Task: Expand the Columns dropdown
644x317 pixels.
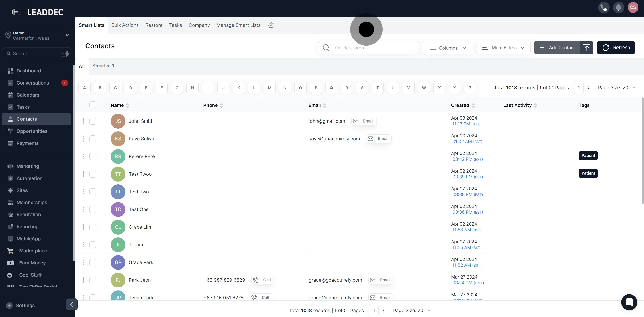Action: 447,48
